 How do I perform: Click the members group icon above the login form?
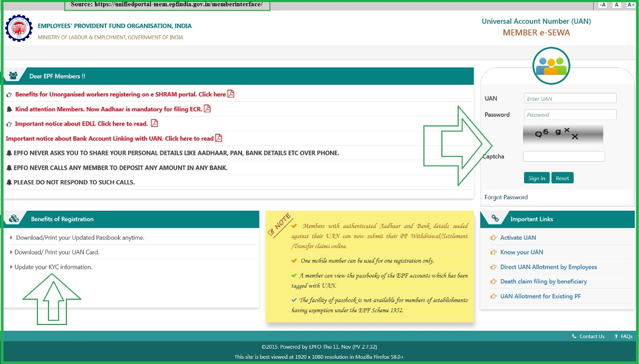point(551,66)
